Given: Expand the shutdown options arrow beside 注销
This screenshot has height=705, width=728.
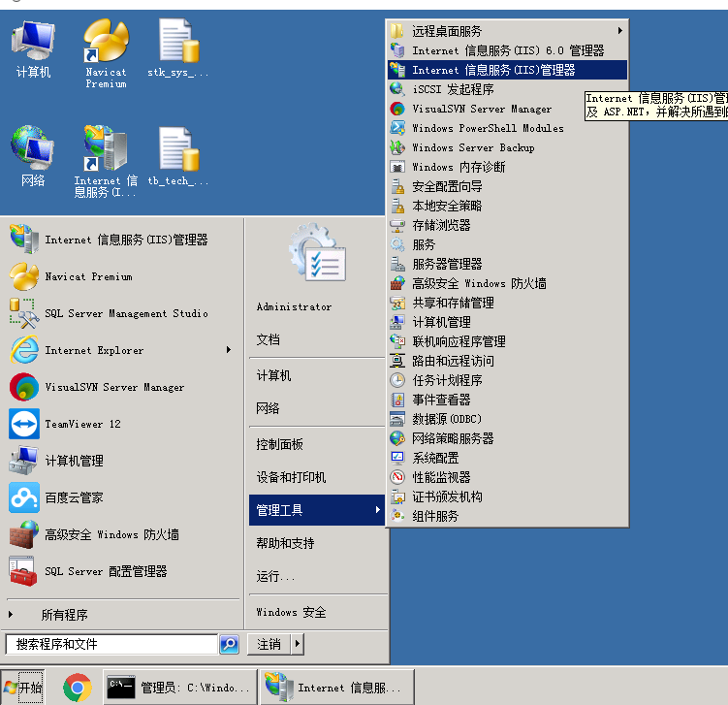Looking at the screenshot, I should coord(298,644).
